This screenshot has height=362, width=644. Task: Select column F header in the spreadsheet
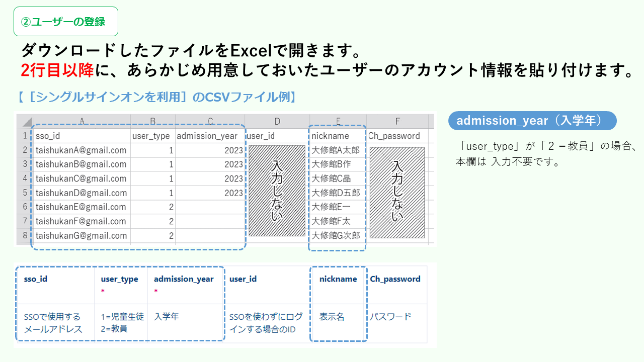point(397,121)
